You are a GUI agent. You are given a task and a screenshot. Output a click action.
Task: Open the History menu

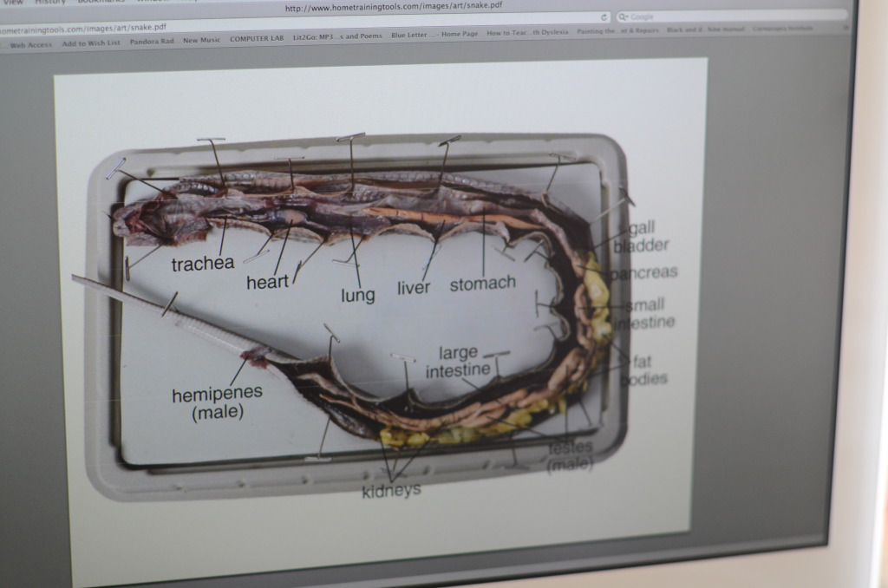(50, 2)
